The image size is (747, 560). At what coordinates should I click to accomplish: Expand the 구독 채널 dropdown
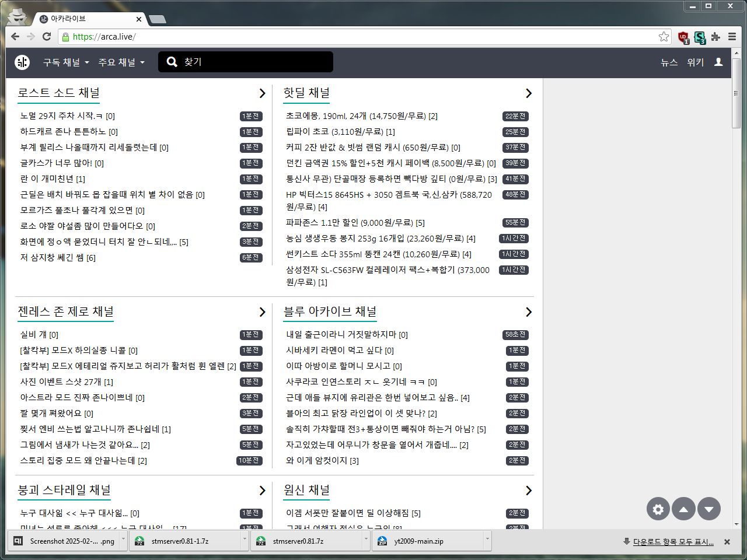(66, 62)
